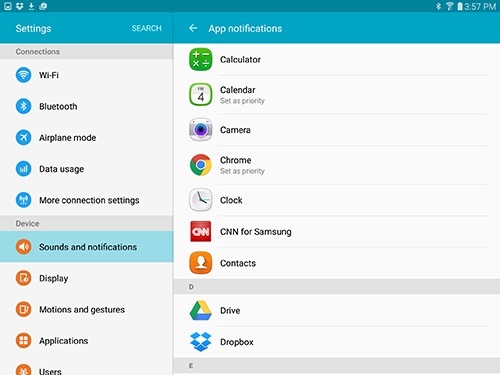This screenshot has height=375, width=500.
Task: Open Calendar notification settings
Action: point(337,94)
